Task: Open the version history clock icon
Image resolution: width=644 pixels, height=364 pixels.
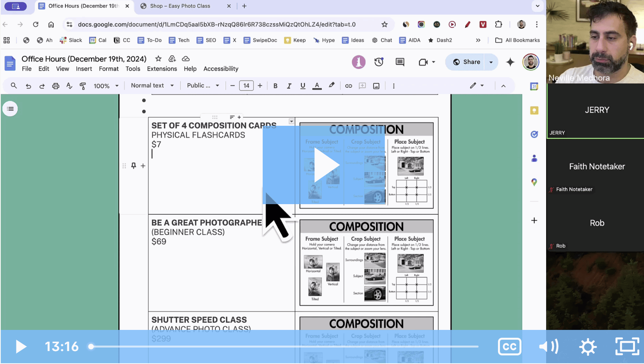Action: (x=379, y=62)
